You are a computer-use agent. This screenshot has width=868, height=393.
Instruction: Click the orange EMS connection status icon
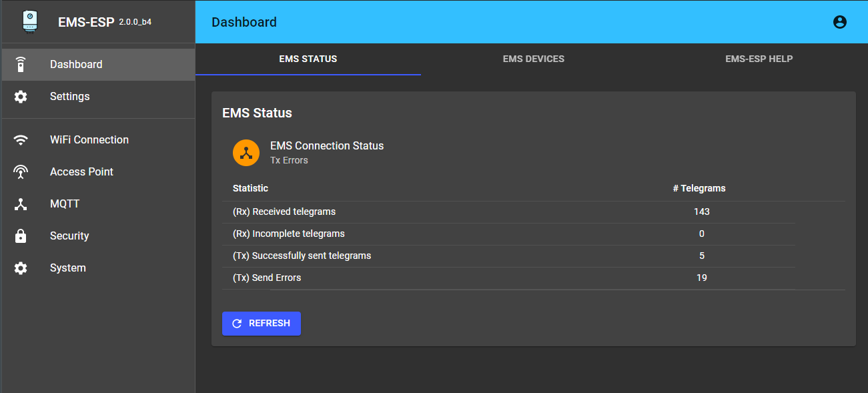coord(246,153)
